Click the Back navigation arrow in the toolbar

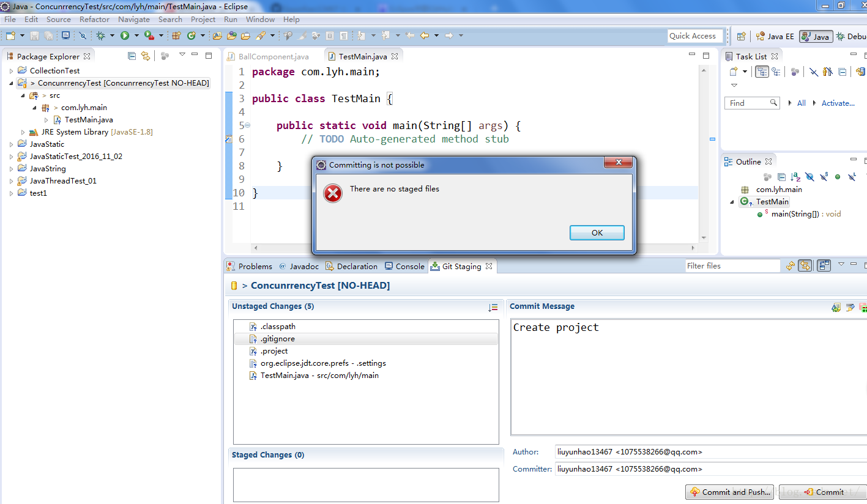[425, 35]
